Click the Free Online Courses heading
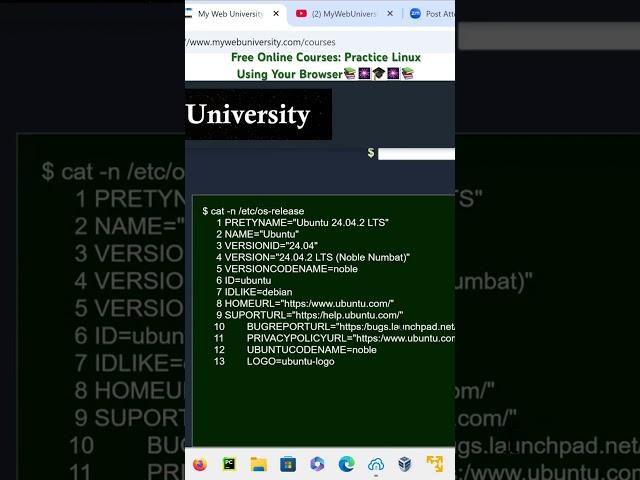Viewport: 640px width, 480px height. [x=326, y=66]
